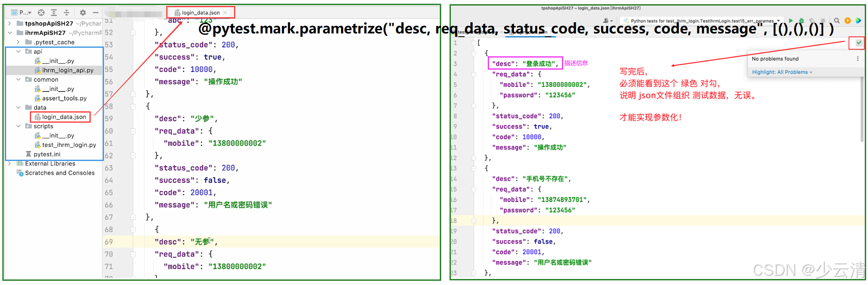Screen dimensions: 868x285
Task: Select Scratches and Consoles
Action: pyautogui.click(x=56, y=173)
